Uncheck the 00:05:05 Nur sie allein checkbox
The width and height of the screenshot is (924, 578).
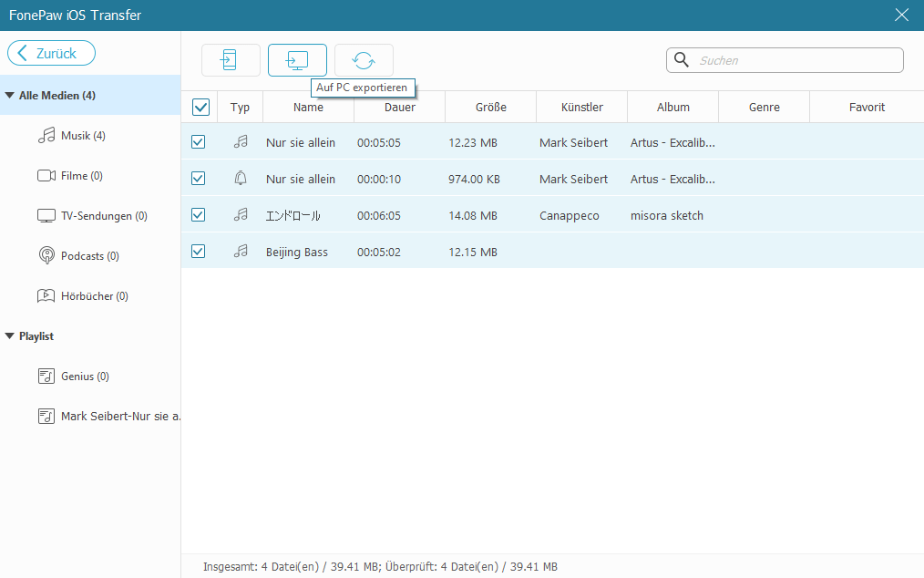(198, 142)
